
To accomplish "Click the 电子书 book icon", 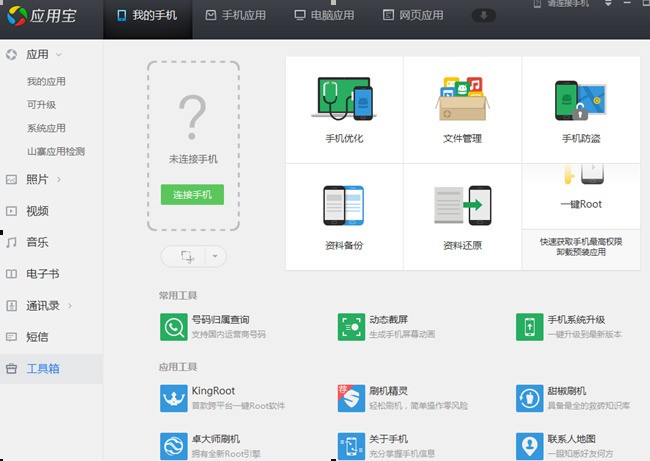I will tap(12, 274).
